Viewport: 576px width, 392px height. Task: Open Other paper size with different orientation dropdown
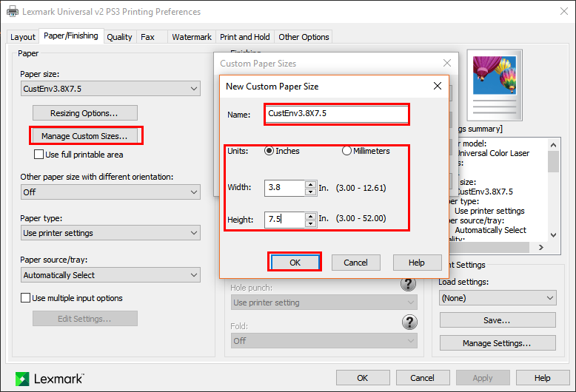110,192
